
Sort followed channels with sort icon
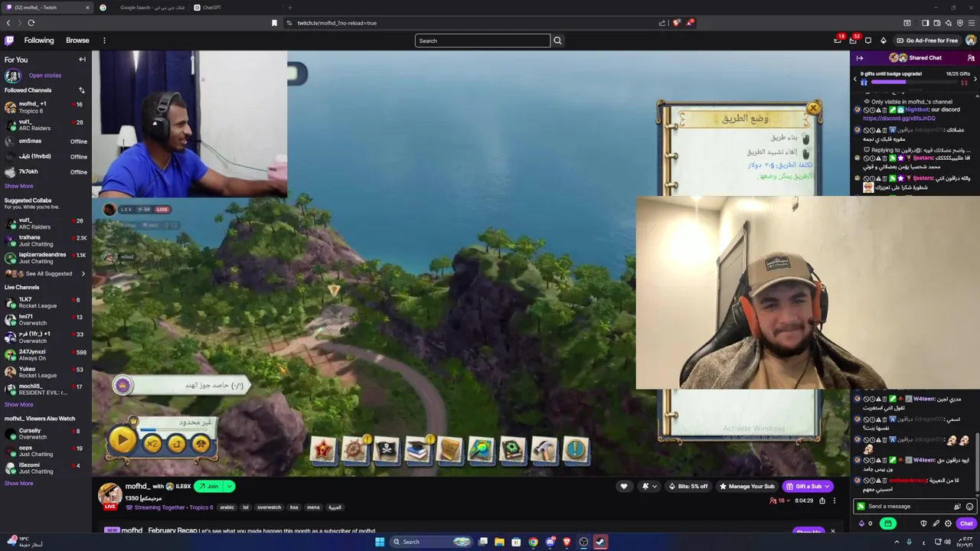(81, 90)
